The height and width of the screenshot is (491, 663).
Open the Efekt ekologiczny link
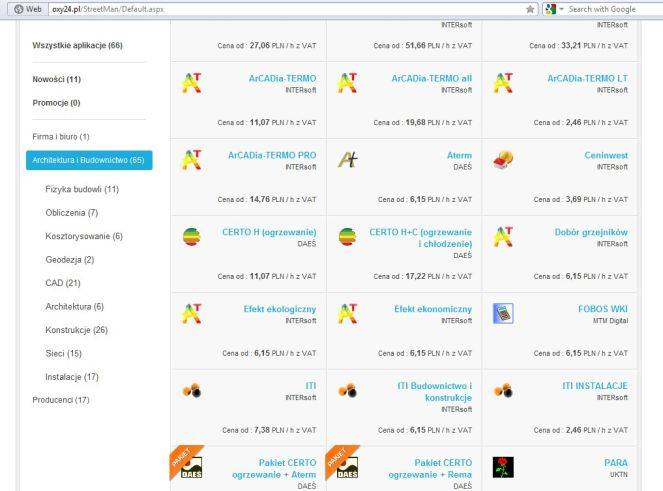[280, 309]
